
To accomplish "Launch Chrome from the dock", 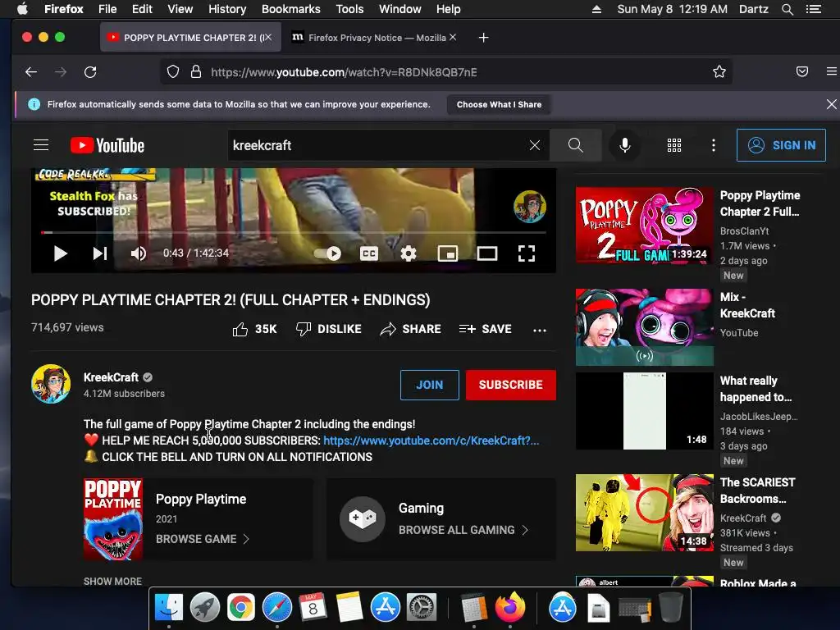I will (240, 608).
